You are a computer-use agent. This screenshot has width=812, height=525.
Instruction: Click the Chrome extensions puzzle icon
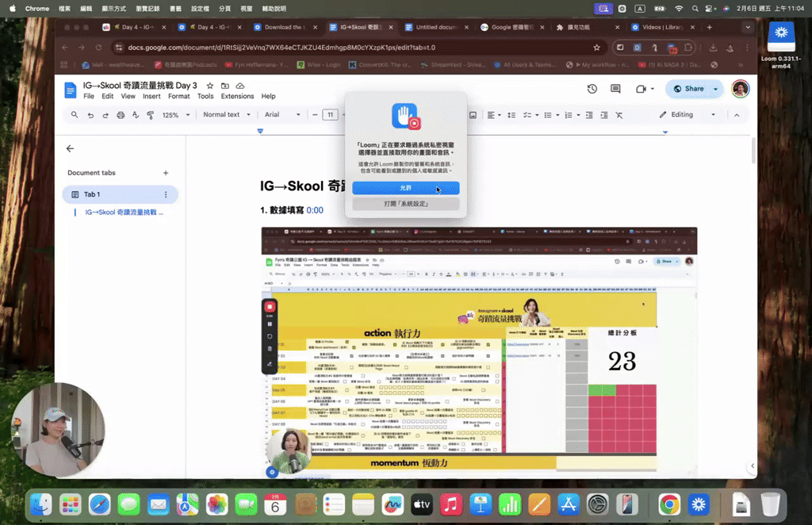pyautogui.click(x=688, y=47)
